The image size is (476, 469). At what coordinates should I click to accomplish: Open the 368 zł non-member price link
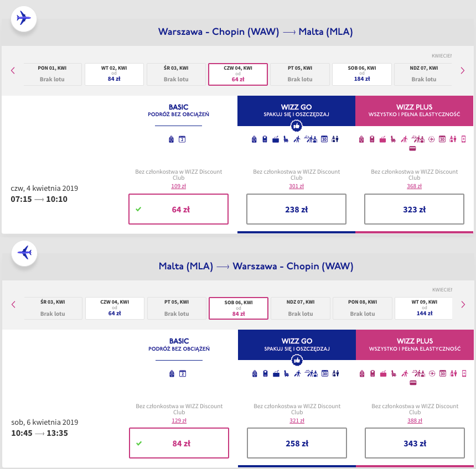coord(414,186)
